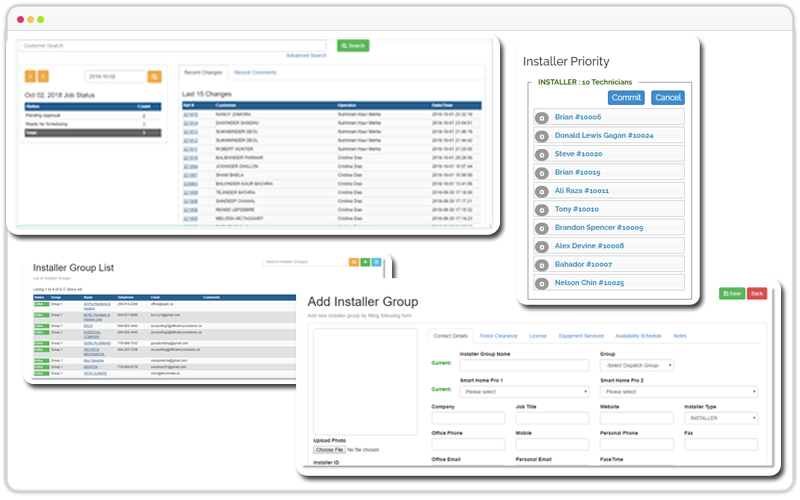Open the Police Clearance tab

(498, 336)
